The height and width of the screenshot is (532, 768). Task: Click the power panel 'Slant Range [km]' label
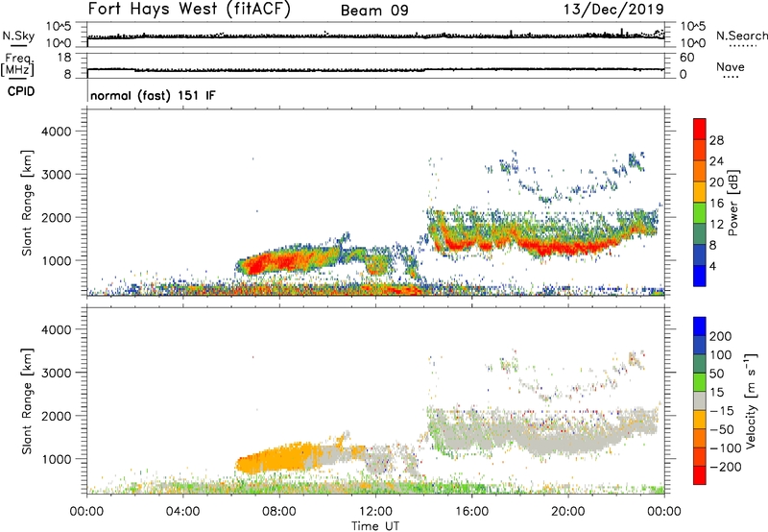[x=27, y=203]
